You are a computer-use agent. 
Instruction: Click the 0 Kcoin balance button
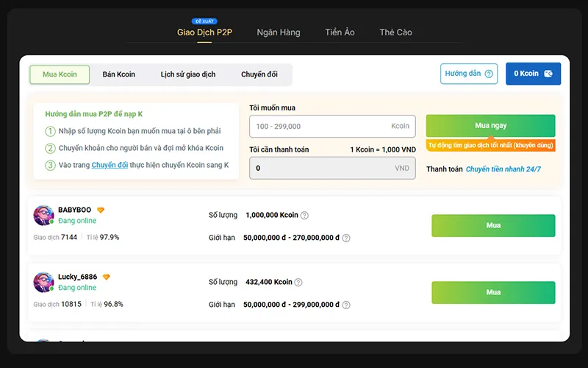click(x=534, y=74)
